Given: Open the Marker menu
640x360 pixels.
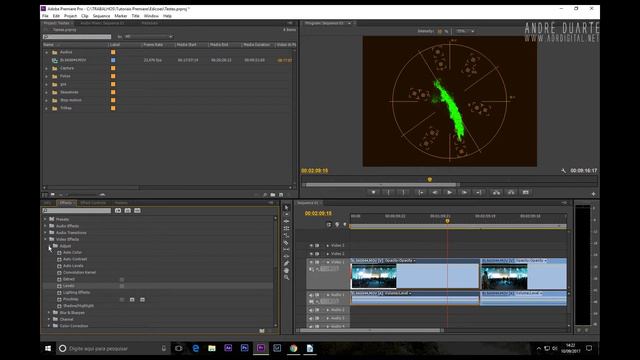Looking at the screenshot, I should click(x=120, y=16).
